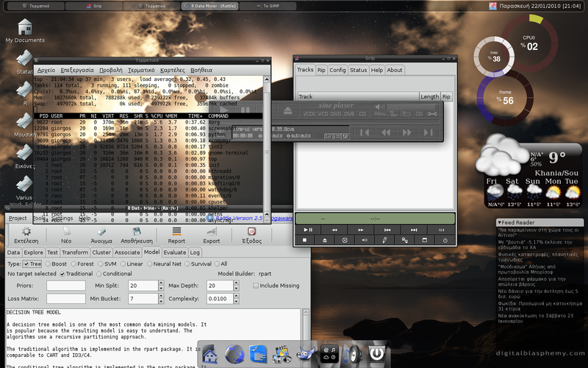Image resolution: width=588 pixels, height=368 pixels.
Task: Click the stop button in Grip
Action: (x=305, y=241)
